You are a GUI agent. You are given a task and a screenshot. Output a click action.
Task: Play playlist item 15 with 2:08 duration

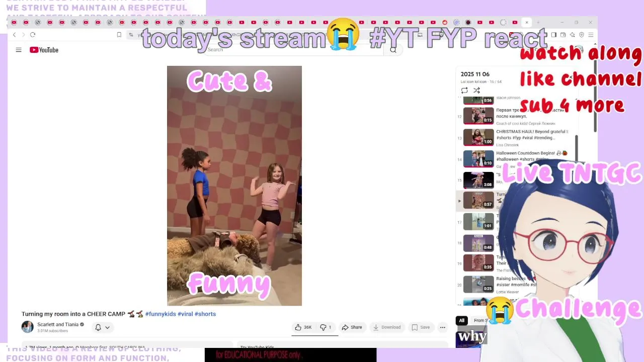[x=478, y=180]
